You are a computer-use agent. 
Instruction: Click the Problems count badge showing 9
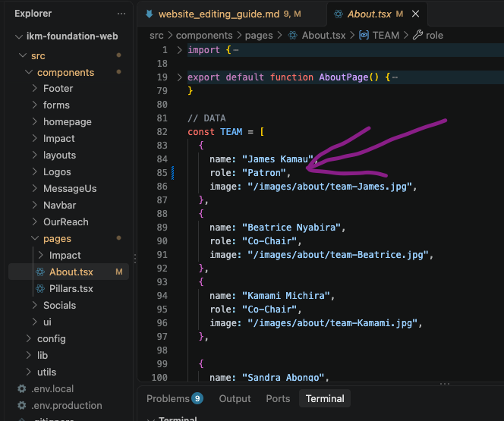pyautogui.click(x=197, y=398)
